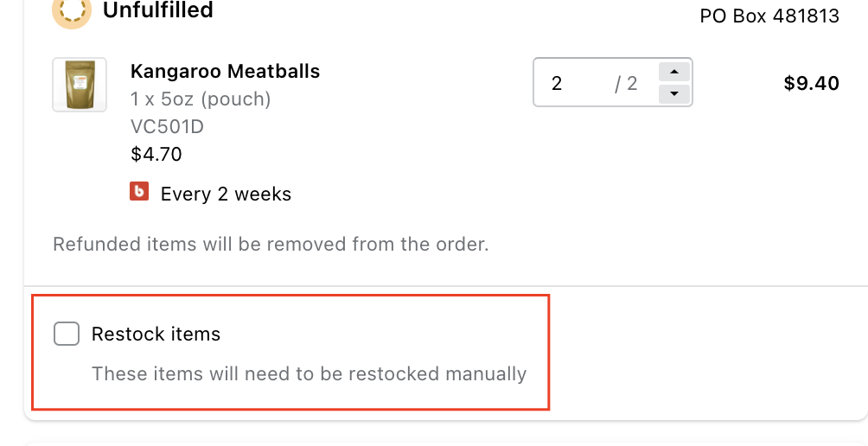Click the SKU code VC501D

click(x=167, y=127)
